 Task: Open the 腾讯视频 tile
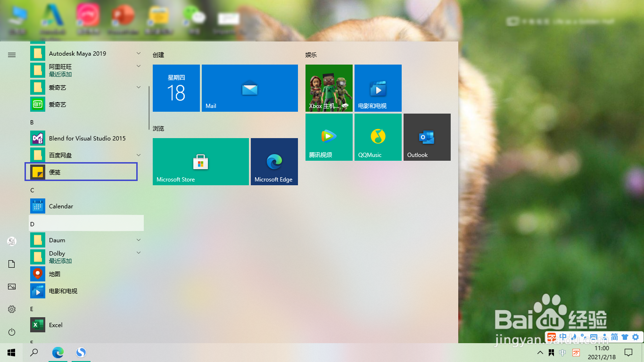point(329,137)
